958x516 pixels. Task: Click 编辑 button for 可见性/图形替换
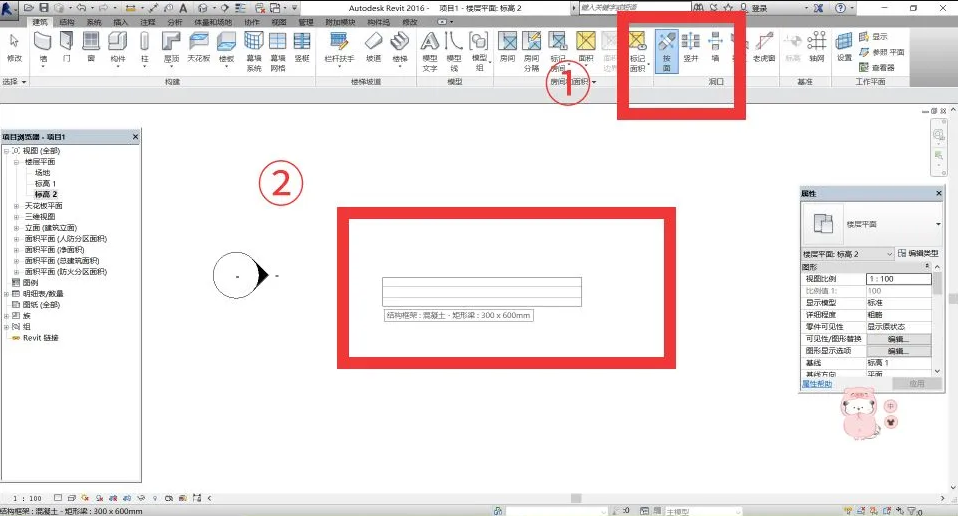899,339
